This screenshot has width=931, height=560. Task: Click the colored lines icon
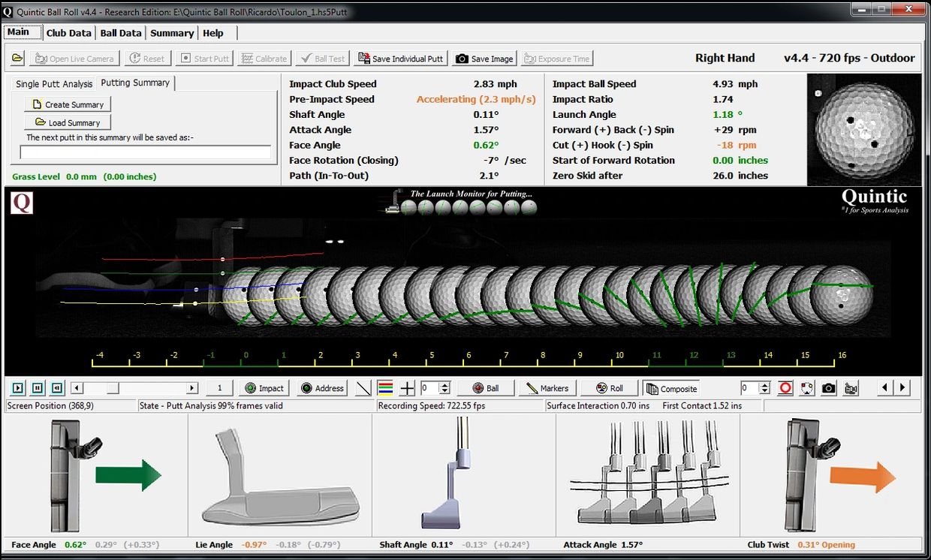385,388
